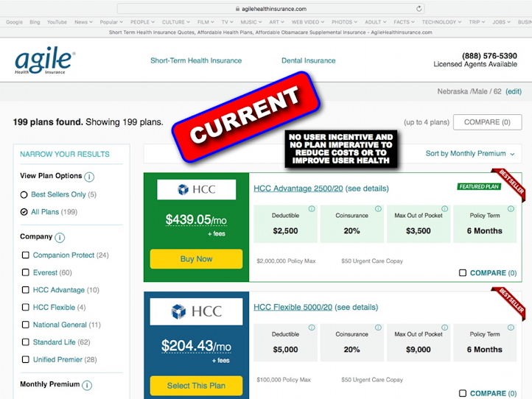Expand the TRIP bookmarks dropdown
Screen dimensions: 532x399
tap(477, 22)
